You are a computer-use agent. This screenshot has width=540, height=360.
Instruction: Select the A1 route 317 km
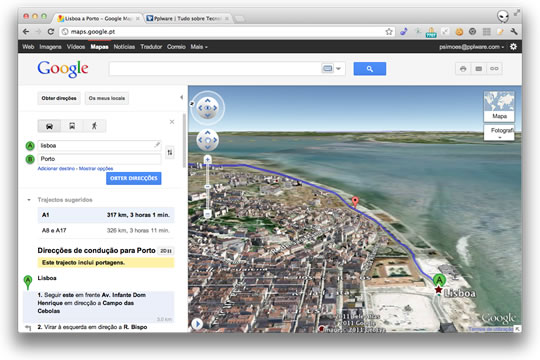(106, 215)
